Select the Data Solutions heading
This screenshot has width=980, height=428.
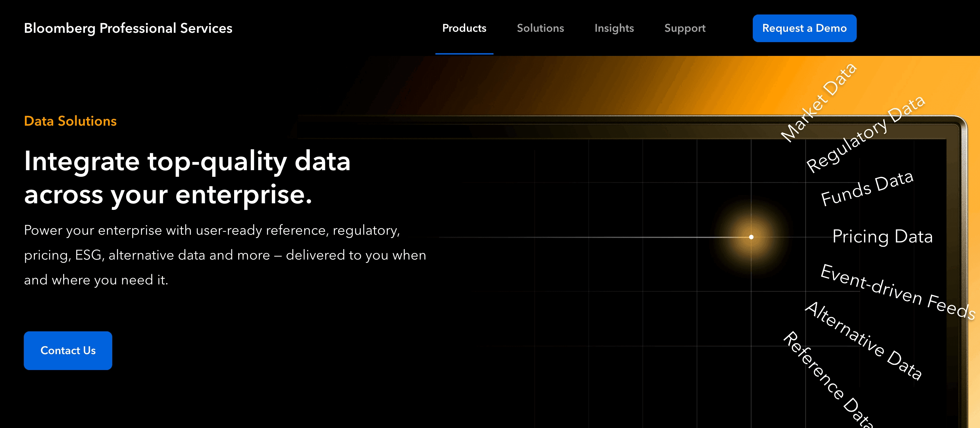coord(70,121)
